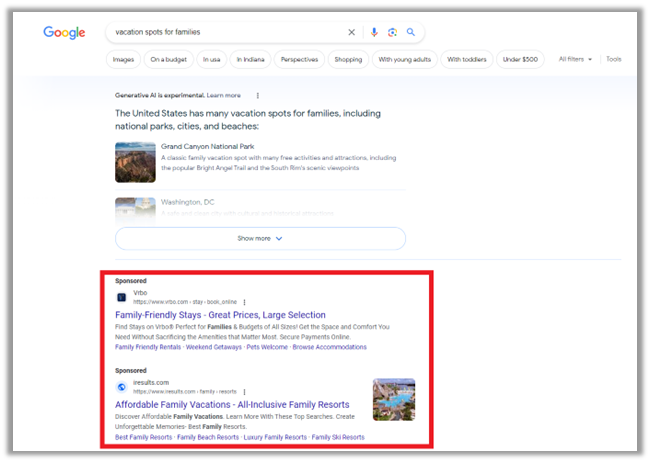Click the Pets Welcome sitelink

click(x=267, y=347)
